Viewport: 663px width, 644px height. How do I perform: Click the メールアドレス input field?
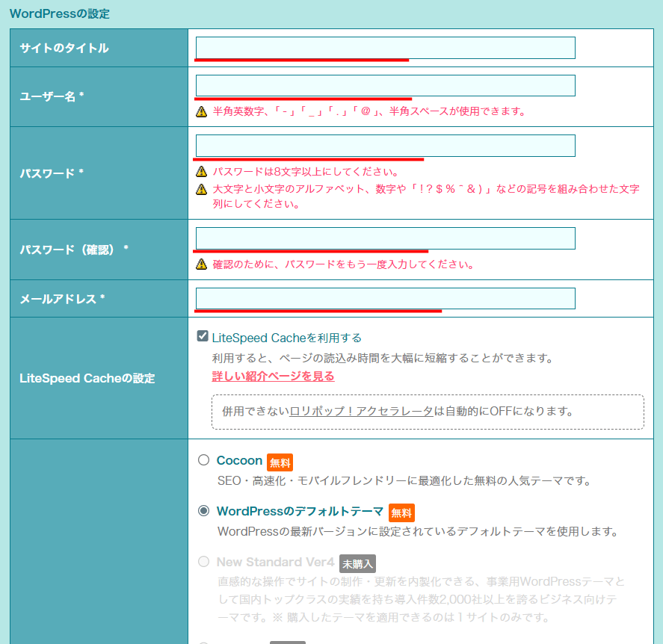point(383,298)
